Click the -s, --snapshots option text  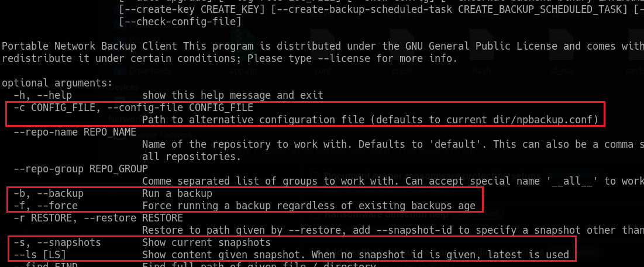[57, 242]
